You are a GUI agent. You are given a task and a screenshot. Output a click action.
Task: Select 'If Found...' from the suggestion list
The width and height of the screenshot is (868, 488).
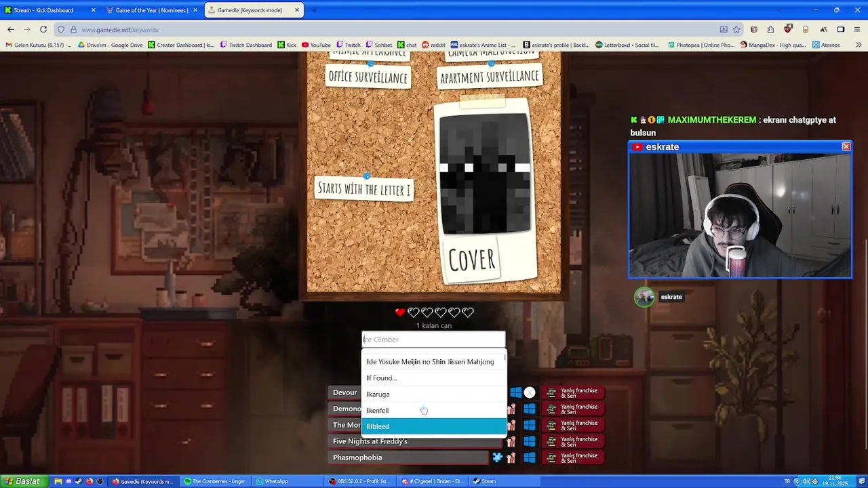433,378
